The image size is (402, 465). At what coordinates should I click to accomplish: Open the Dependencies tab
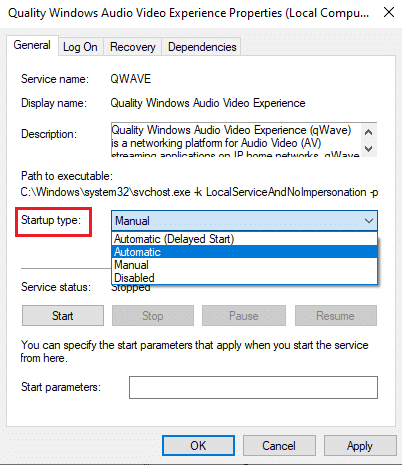point(202,47)
